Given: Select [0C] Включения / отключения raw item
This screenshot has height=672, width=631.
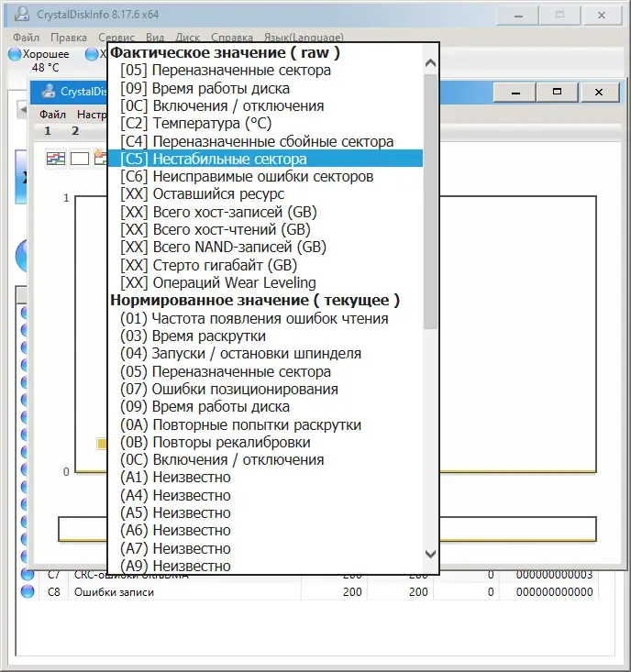Looking at the screenshot, I should [x=265, y=105].
